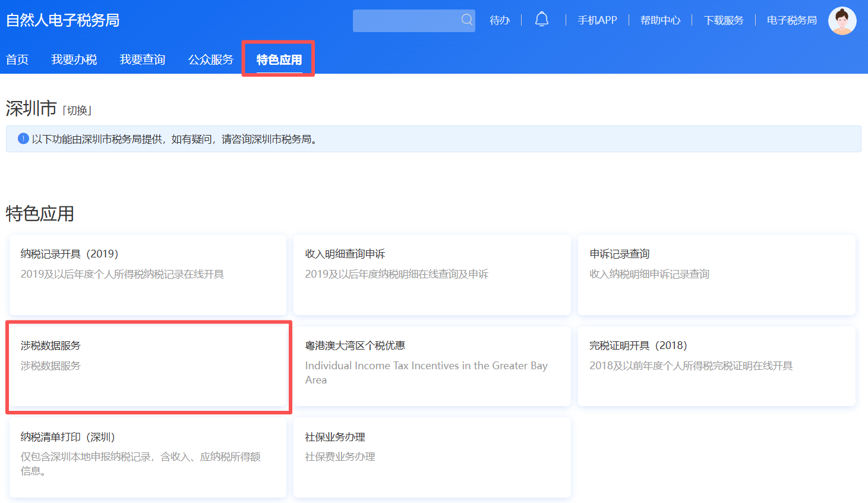Switch to the 首页 tab
Viewport: 868px width, 503px height.
click(x=17, y=59)
